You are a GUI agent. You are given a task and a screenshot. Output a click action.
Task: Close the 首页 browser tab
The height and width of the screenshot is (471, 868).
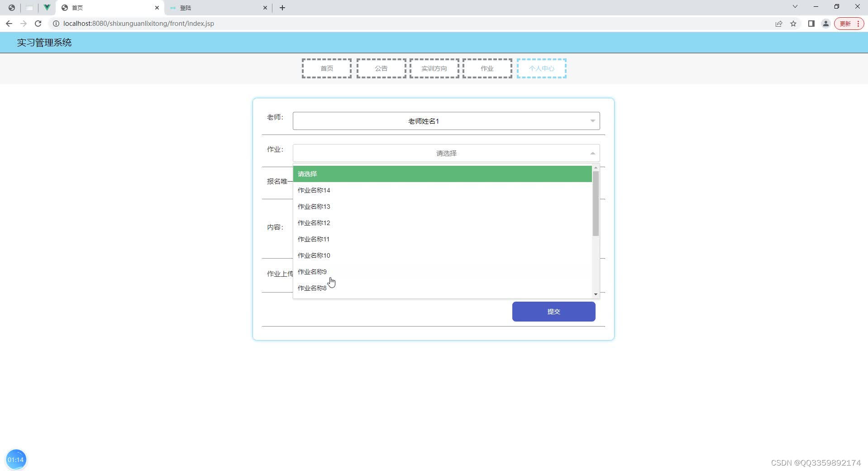(x=157, y=8)
